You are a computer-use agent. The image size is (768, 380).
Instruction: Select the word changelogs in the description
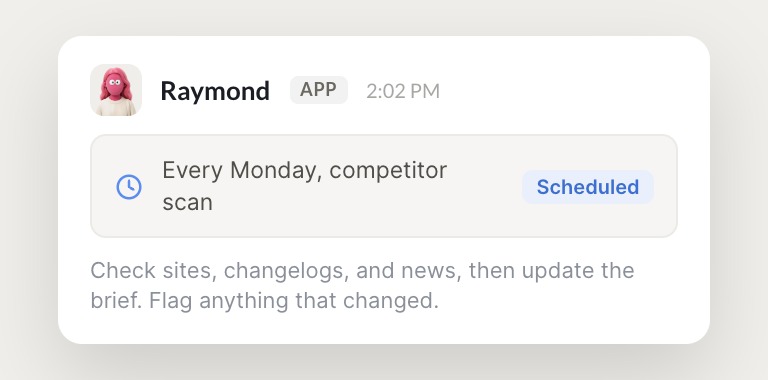(287, 271)
